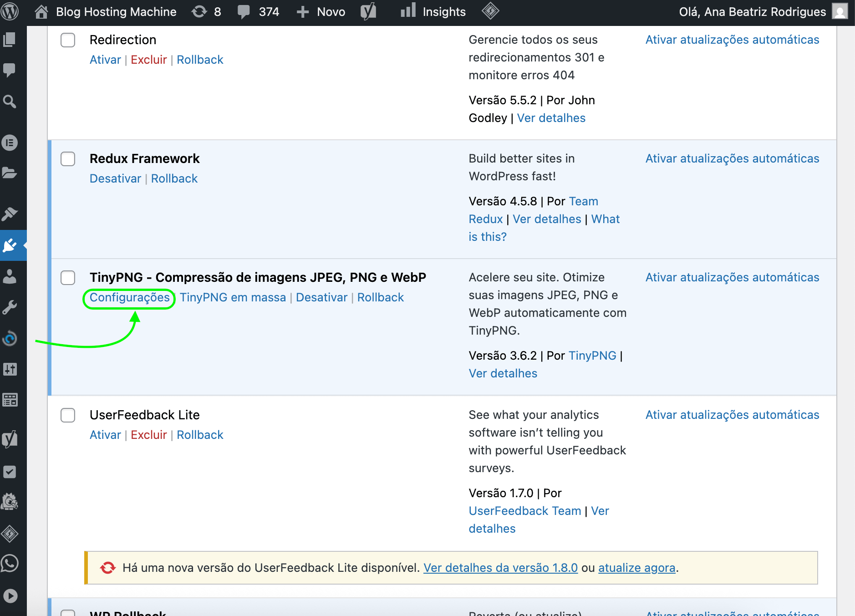Open the TinyPNG author link
Screen dimensions: 855x616
592,356
